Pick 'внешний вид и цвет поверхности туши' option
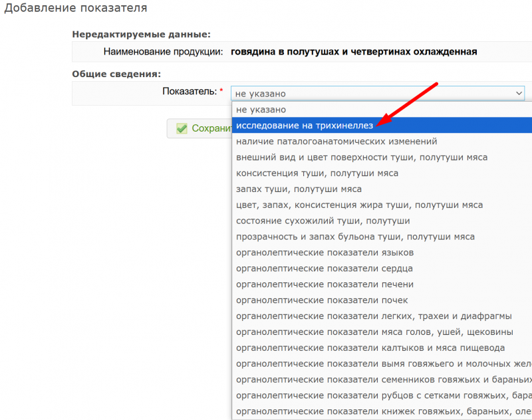The width and height of the screenshot is (532, 420). tap(362, 157)
